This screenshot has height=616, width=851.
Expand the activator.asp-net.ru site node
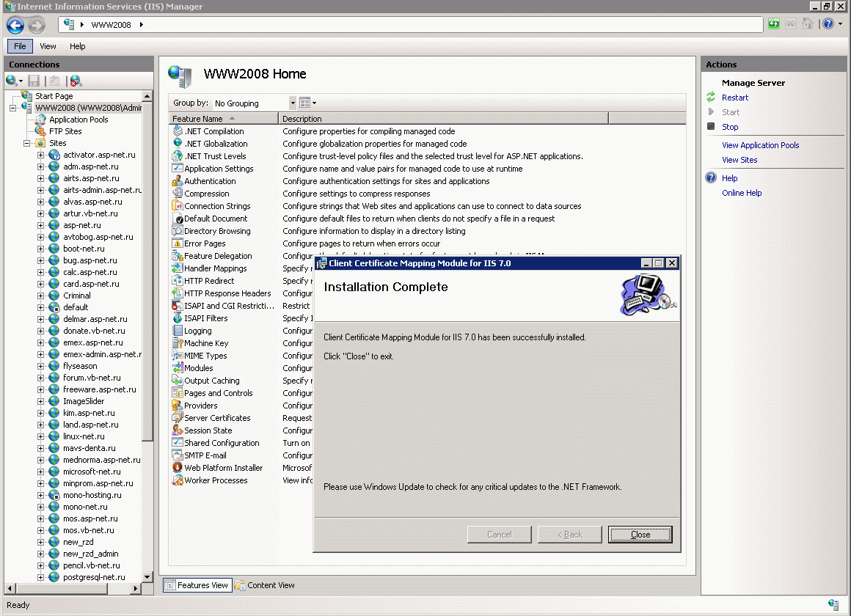40,155
